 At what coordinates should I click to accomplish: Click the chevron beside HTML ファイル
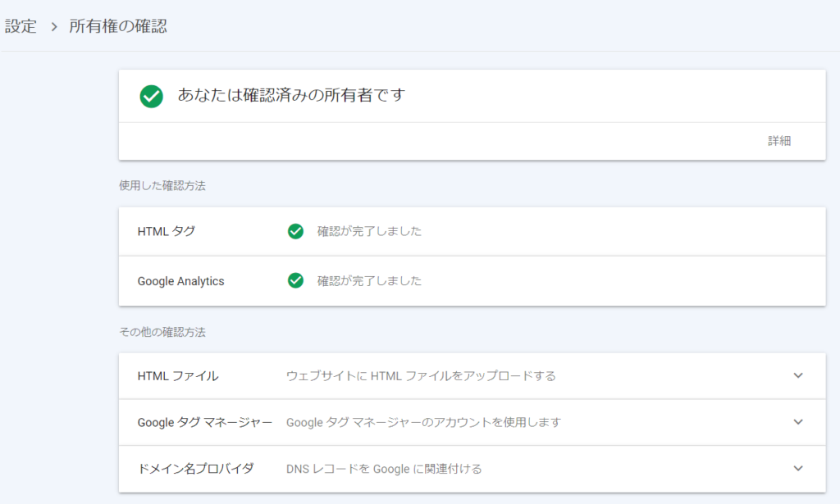[x=797, y=375]
